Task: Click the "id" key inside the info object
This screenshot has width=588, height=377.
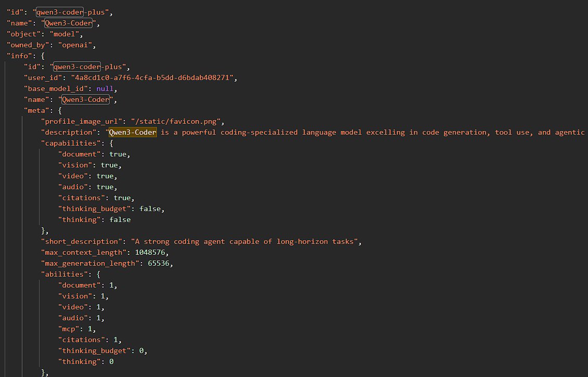Action: (x=32, y=67)
